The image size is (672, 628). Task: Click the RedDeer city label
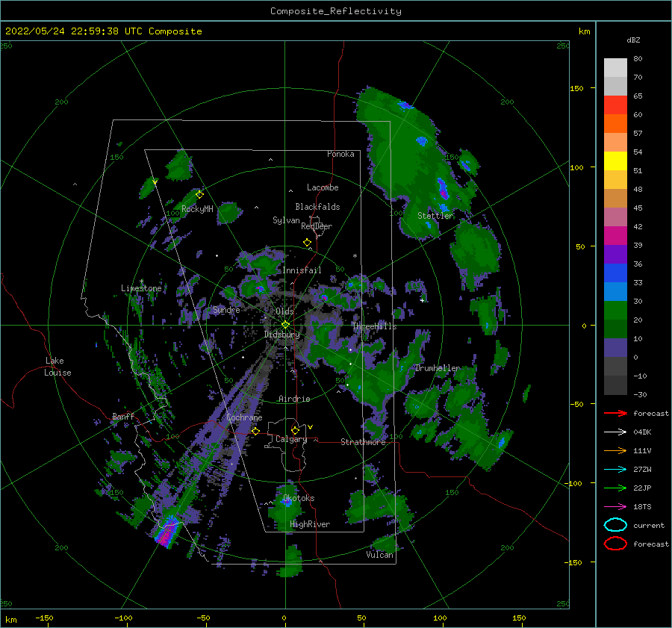tap(317, 226)
